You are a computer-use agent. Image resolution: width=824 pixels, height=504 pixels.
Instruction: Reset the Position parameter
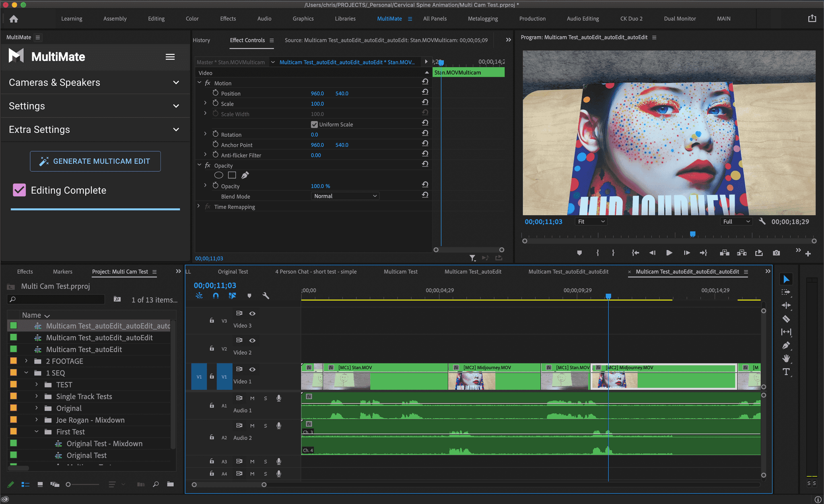425,92
